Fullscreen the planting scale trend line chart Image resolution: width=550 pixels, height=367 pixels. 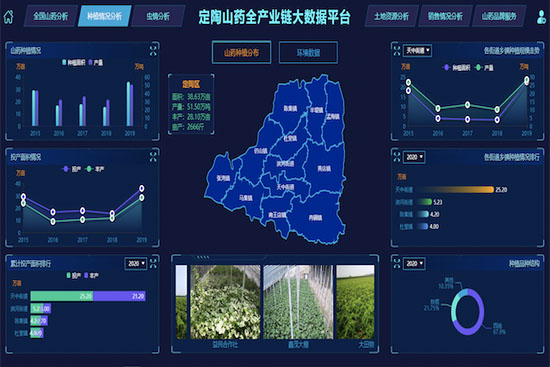pos(397,51)
